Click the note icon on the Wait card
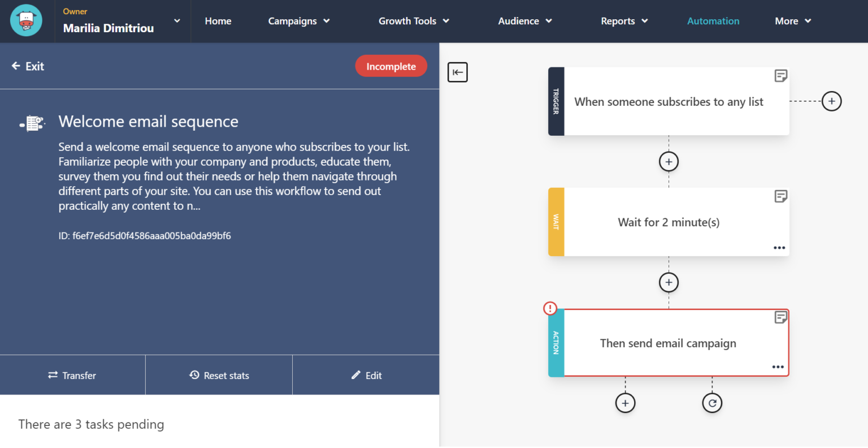Image resolution: width=868 pixels, height=448 pixels. click(x=781, y=196)
